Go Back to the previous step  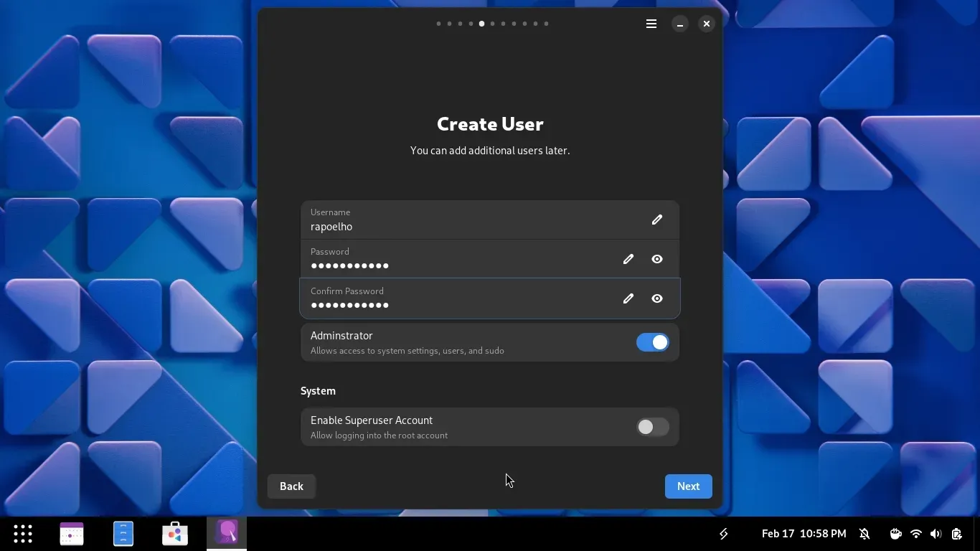tap(291, 486)
